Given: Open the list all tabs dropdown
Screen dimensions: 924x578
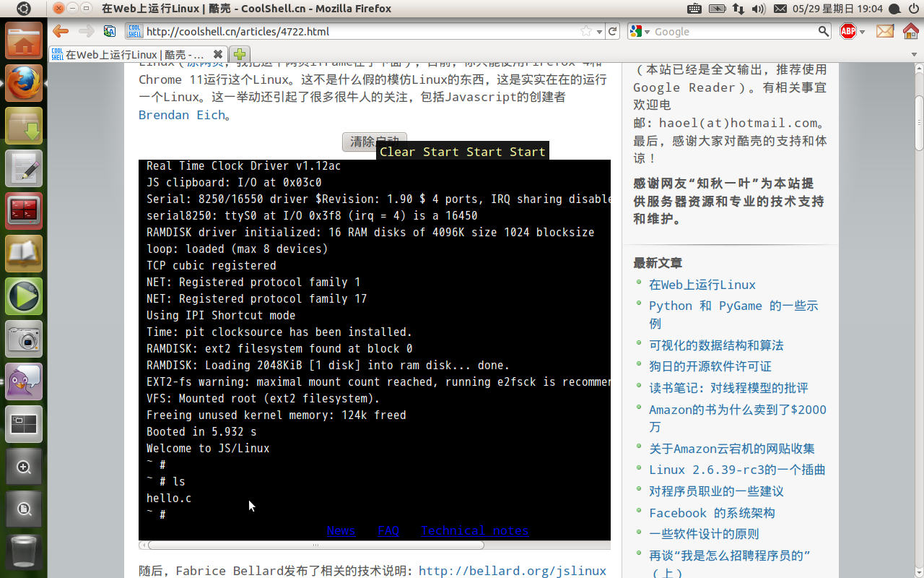Looking at the screenshot, I should click(914, 54).
